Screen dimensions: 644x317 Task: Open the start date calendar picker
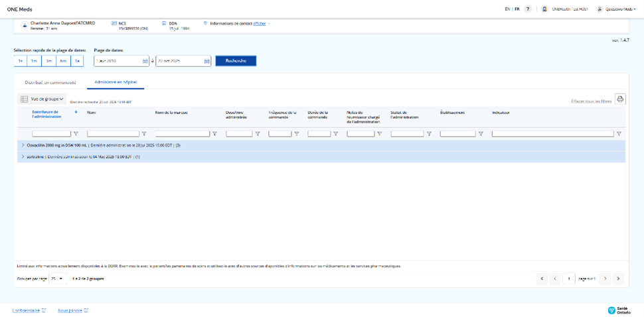(145, 61)
